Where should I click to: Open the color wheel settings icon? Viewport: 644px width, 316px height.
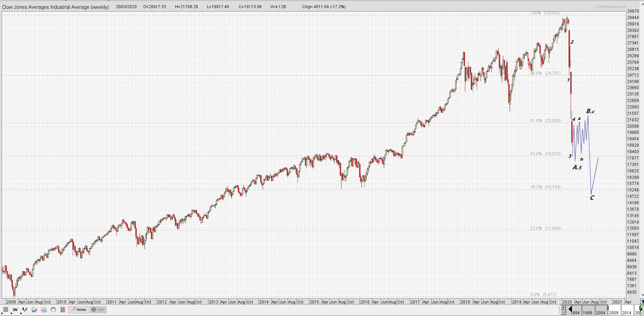pyautogui.click(x=34, y=310)
